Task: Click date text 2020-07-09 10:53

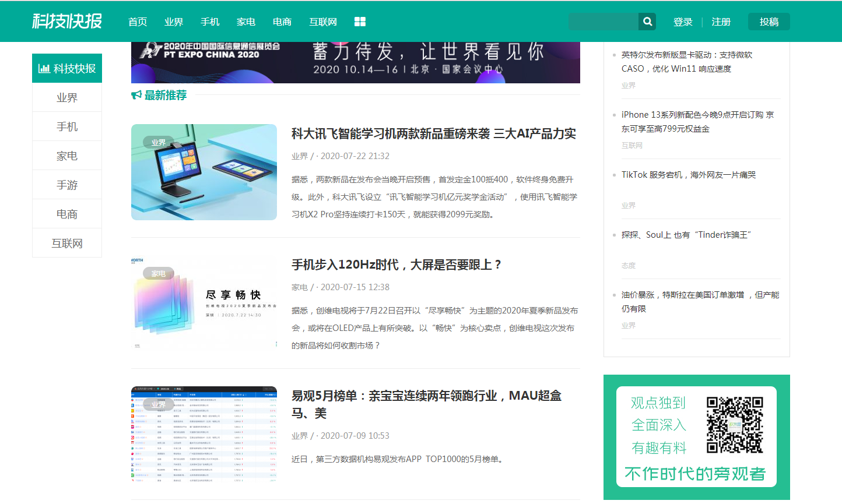Action: (355, 436)
